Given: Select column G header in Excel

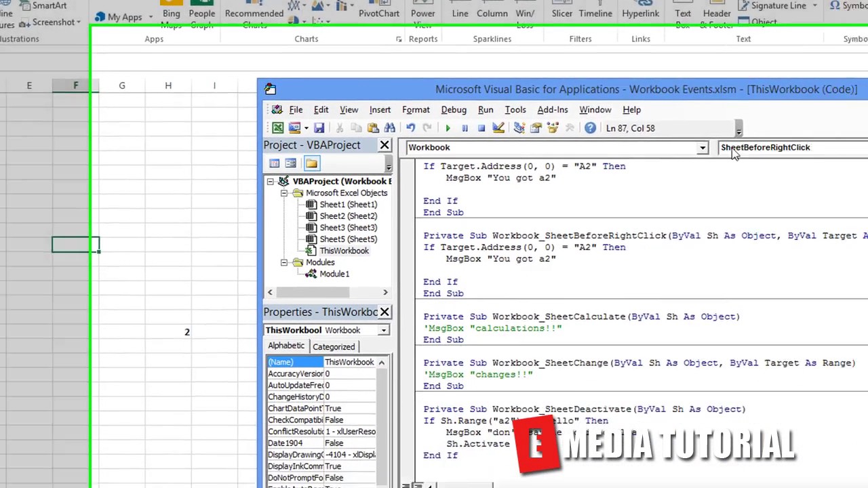Looking at the screenshot, I should [x=122, y=85].
